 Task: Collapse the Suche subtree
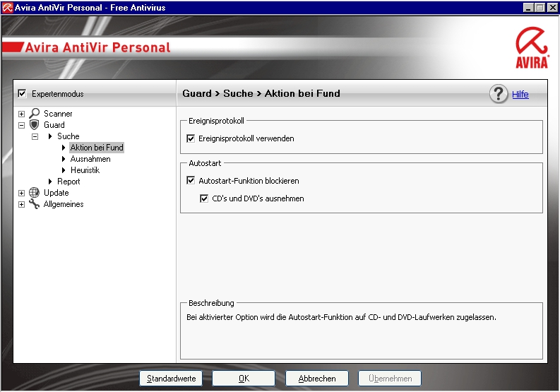tap(35, 136)
